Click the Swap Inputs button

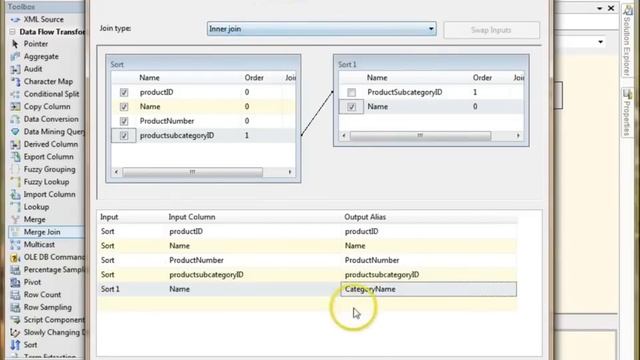(491, 30)
